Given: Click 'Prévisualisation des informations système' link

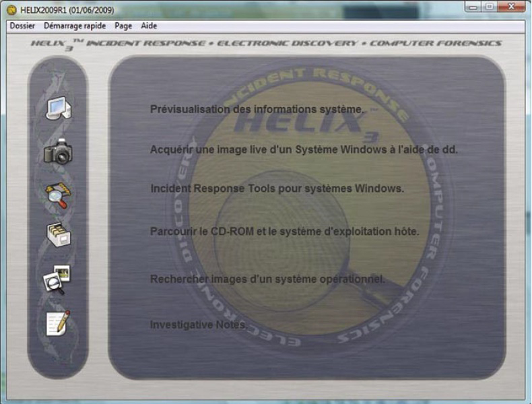Looking at the screenshot, I should click(x=257, y=108).
